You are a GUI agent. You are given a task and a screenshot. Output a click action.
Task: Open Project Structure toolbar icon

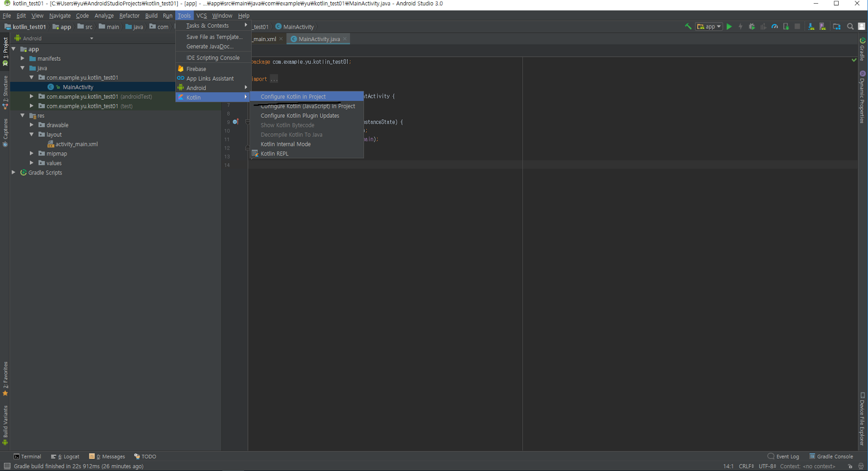(837, 27)
